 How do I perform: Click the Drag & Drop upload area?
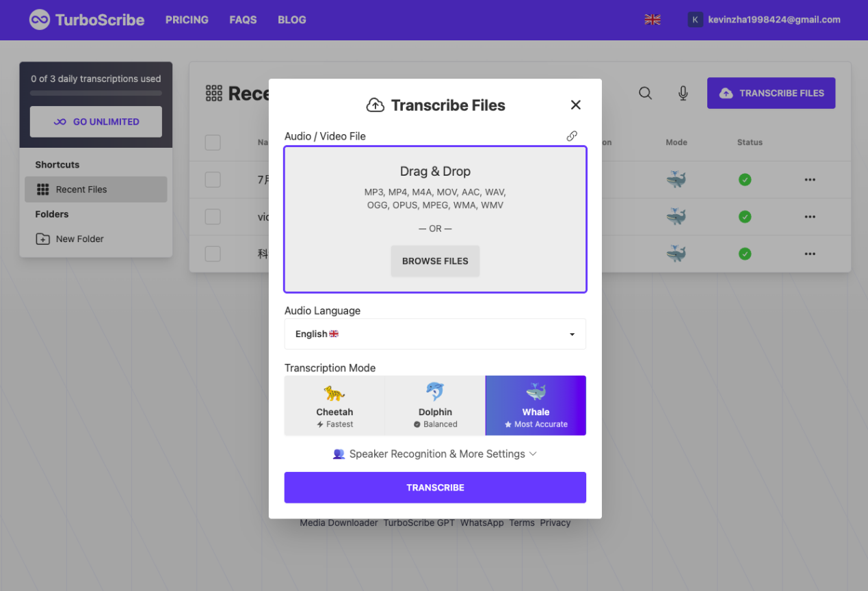coord(435,220)
